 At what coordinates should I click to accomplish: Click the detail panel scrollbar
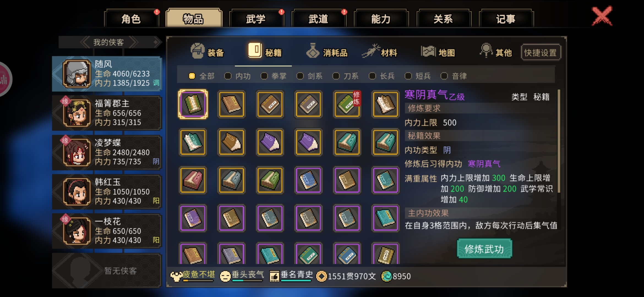pos(559,141)
